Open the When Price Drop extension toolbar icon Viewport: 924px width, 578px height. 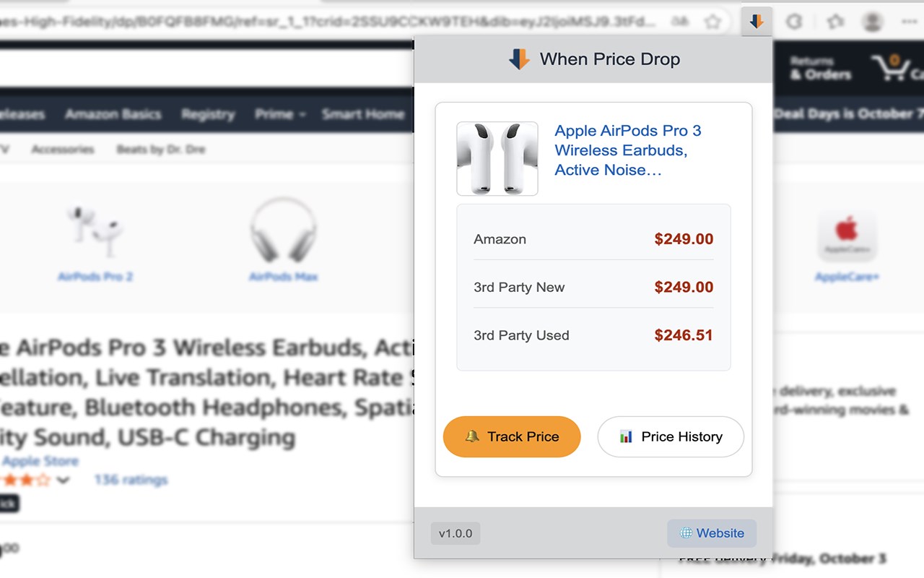757,22
